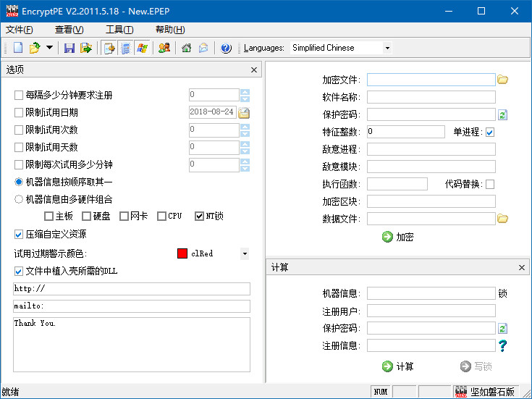Check the 主板 hardware checkbox
This screenshot has height=399, width=532.
click(x=49, y=216)
